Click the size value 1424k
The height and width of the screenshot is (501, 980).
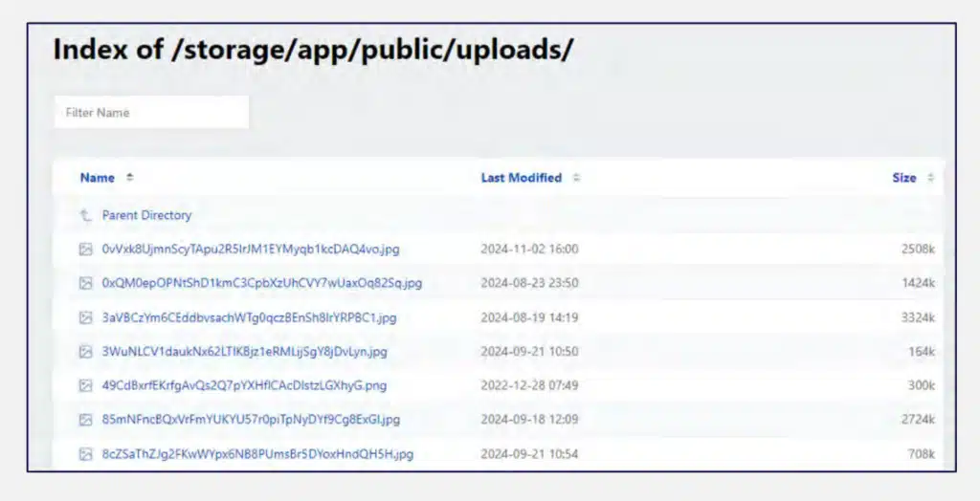tap(918, 283)
